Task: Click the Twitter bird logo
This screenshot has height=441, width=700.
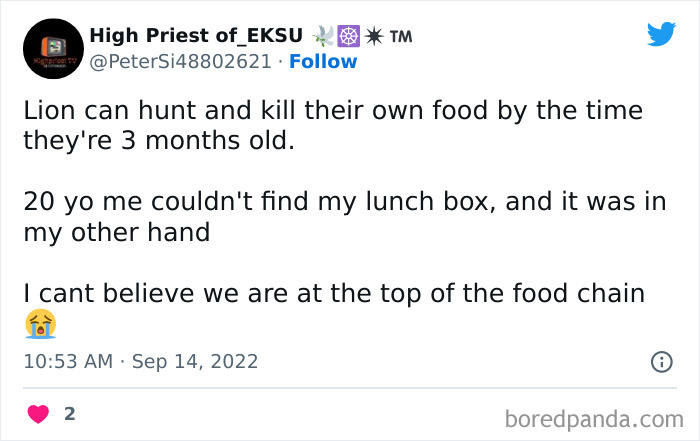Action: pyautogui.click(x=661, y=34)
